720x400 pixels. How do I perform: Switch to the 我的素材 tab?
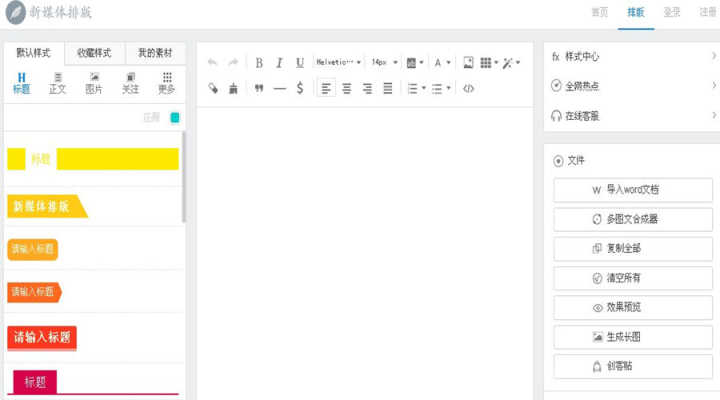coord(155,53)
